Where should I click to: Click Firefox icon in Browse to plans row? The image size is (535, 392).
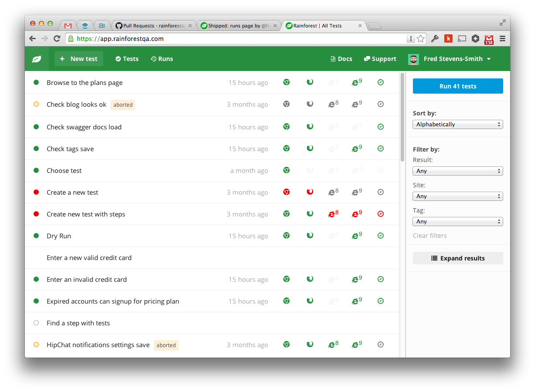[310, 82]
